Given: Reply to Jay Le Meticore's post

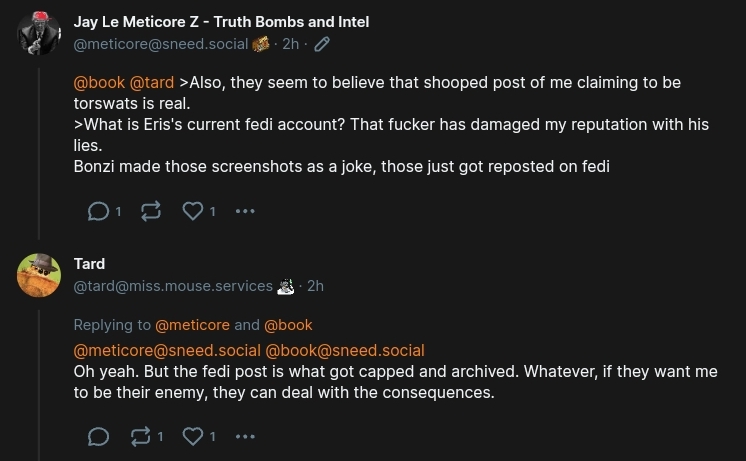Looking at the screenshot, I should tap(99, 211).
